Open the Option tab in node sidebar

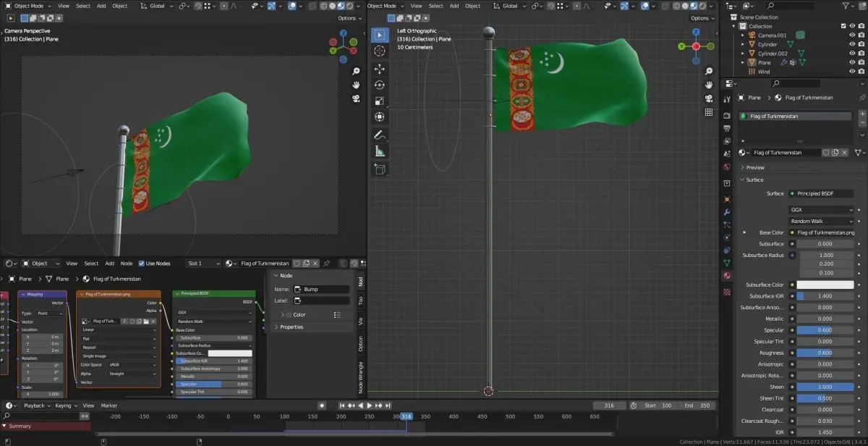click(x=360, y=343)
